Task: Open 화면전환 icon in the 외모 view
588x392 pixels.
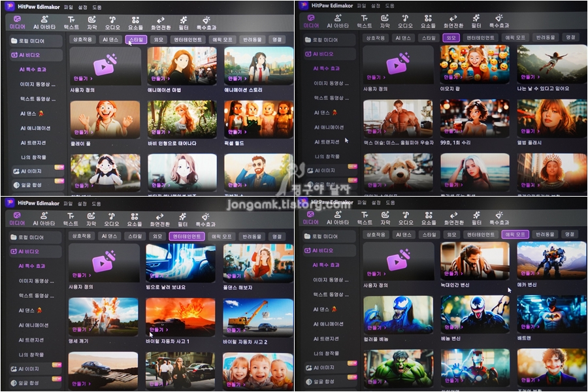Action: tap(453, 22)
